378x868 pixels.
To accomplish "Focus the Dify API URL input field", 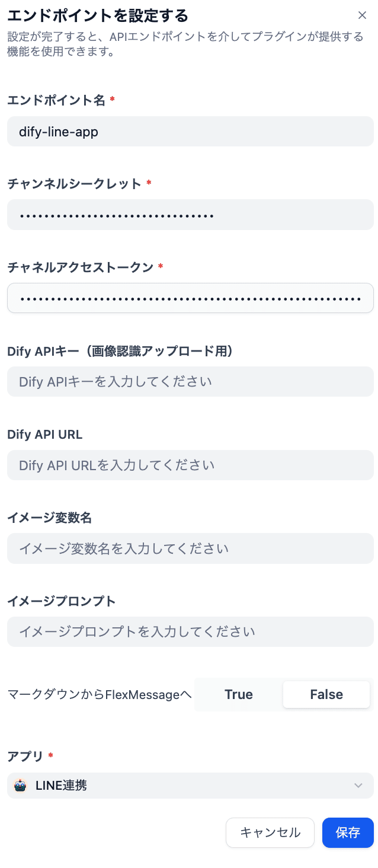I will coord(190,465).
